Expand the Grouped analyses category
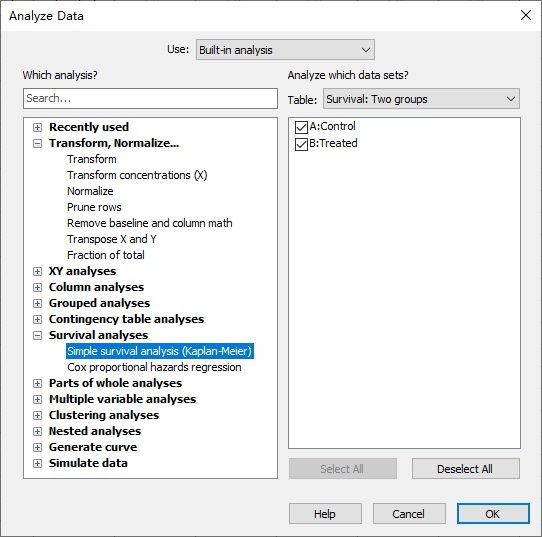 coord(37,303)
